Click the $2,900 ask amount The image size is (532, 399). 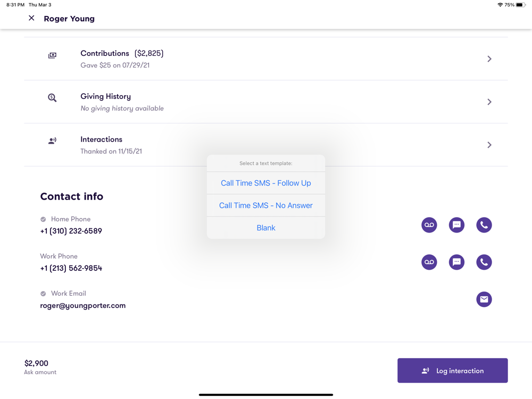tap(36, 363)
